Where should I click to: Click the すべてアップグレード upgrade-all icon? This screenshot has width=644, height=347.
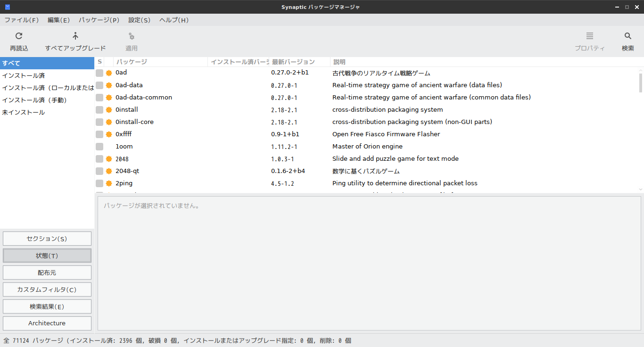pos(75,36)
